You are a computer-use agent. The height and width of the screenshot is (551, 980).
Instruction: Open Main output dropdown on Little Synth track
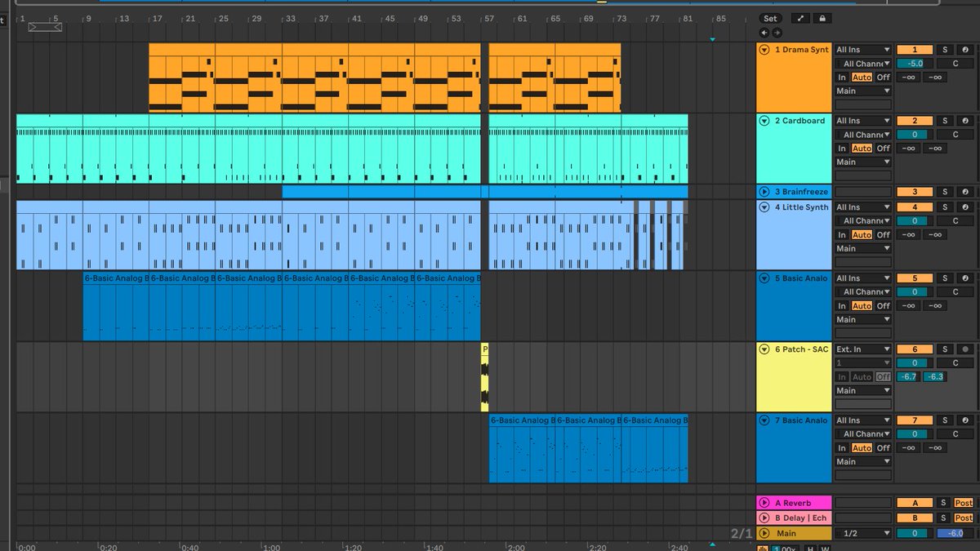click(x=863, y=248)
